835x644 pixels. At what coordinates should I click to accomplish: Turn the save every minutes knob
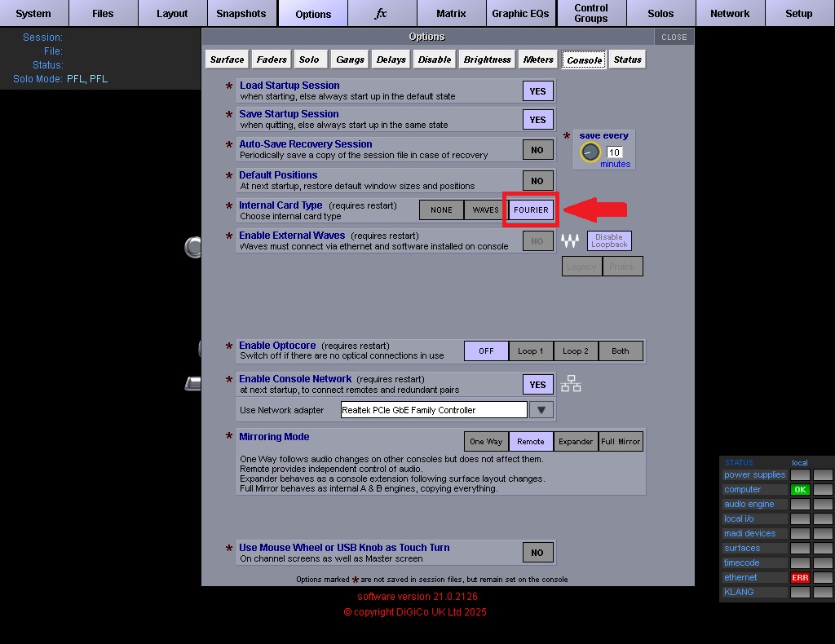[590, 152]
